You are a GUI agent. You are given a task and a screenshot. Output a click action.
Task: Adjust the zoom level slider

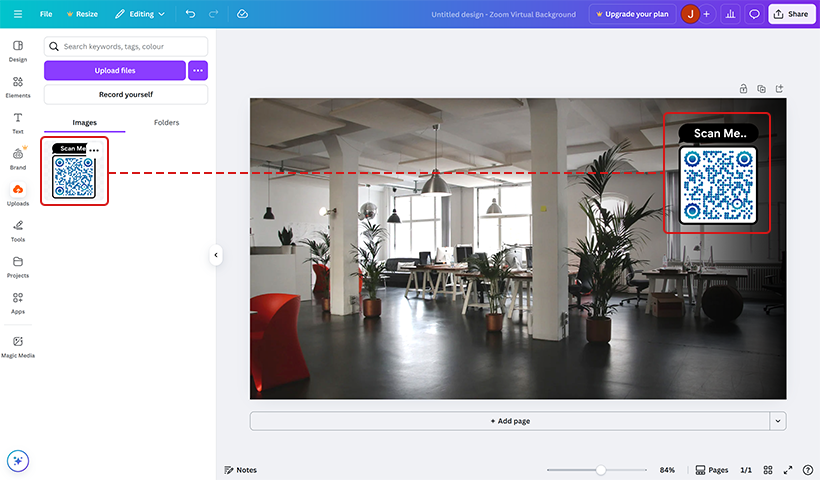click(x=601, y=470)
